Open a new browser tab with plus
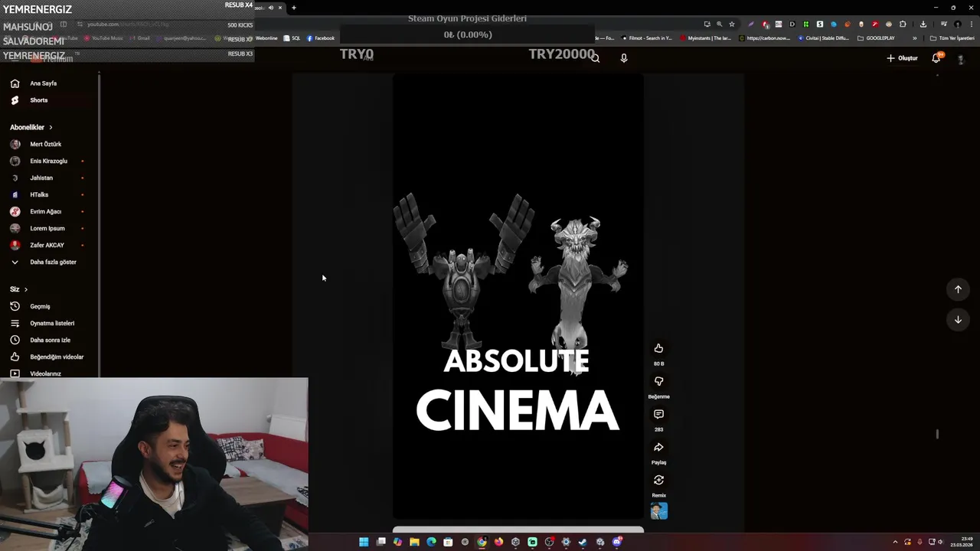The image size is (980, 551). pos(293,8)
